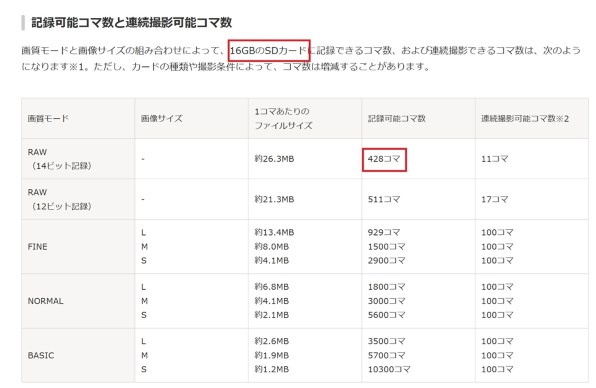Click the 2900コマ value
This screenshot has width=596, height=388.
click(x=386, y=261)
